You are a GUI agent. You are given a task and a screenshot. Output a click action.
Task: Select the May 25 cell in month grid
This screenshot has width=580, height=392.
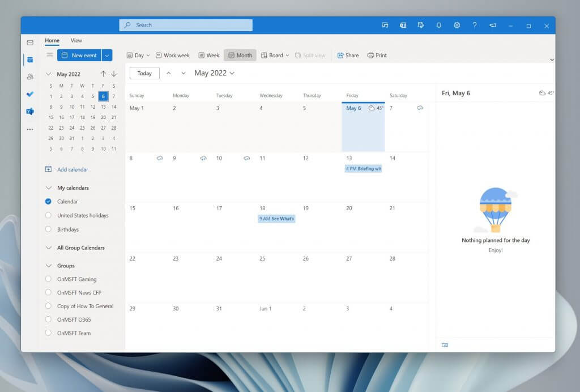(277, 278)
